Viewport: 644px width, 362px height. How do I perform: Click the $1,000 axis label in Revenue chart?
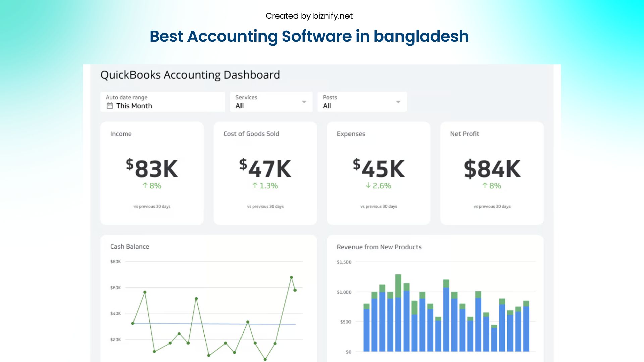click(x=344, y=292)
